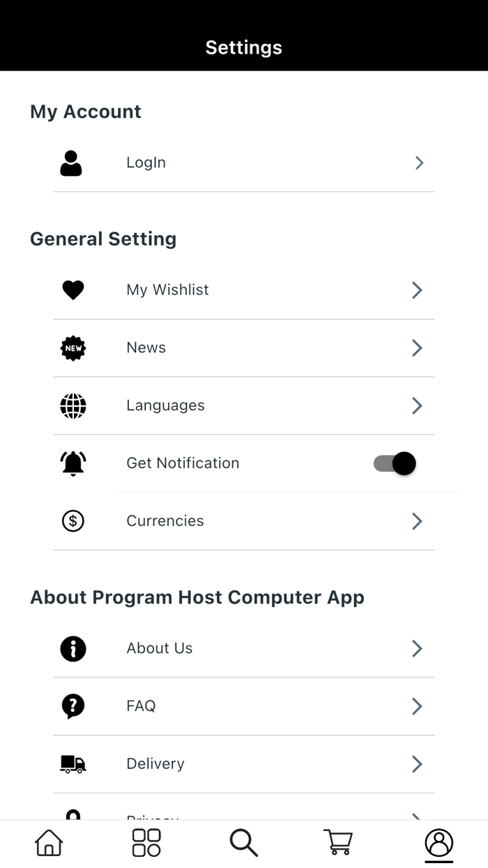This screenshot has width=488, height=868.
Task: Open the categories grid tab
Action: tap(145, 842)
